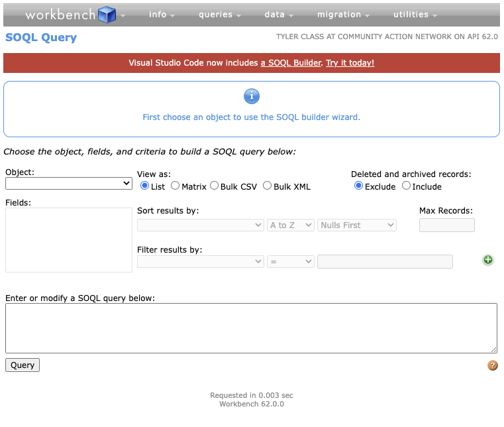Click the Workbench cube logo
Viewport: 504px width, 427px height.
107,15
